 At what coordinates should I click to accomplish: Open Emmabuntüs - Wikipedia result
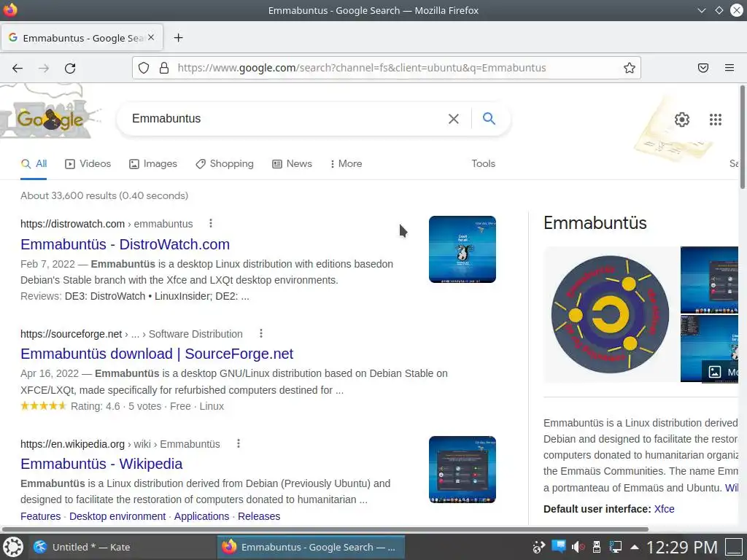pyautogui.click(x=101, y=464)
